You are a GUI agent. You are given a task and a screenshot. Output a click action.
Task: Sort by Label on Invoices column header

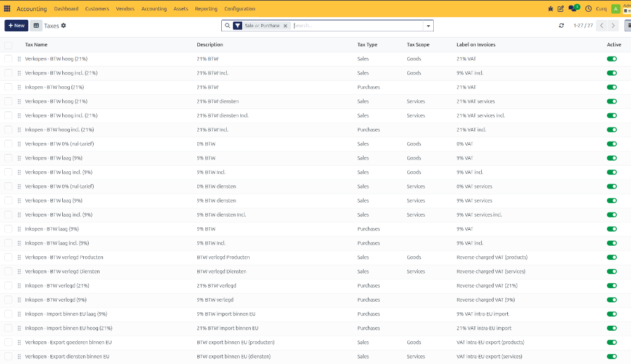(x=476, y=44)
